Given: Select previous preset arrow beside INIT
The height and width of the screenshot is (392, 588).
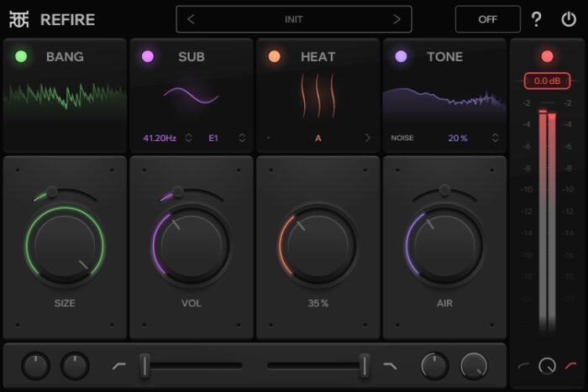Looking at the screenshot, I should point(191,19).
